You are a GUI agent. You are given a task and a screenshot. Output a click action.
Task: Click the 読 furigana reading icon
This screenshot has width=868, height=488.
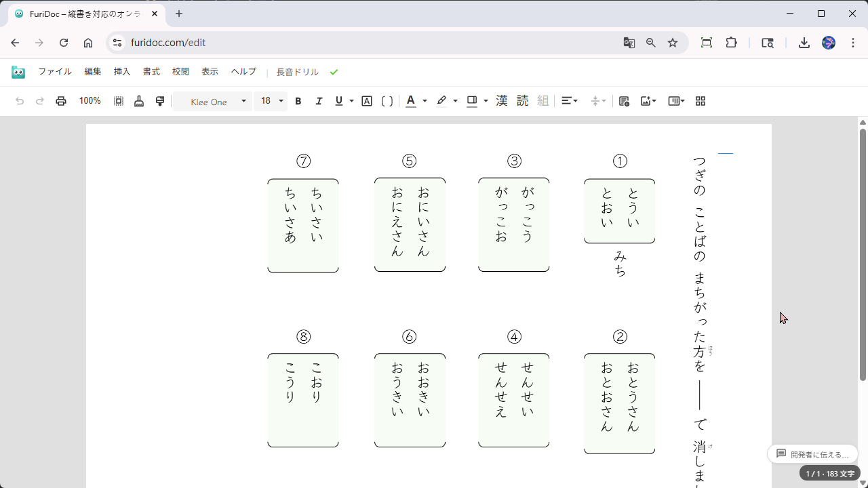(x=522, y=101)
